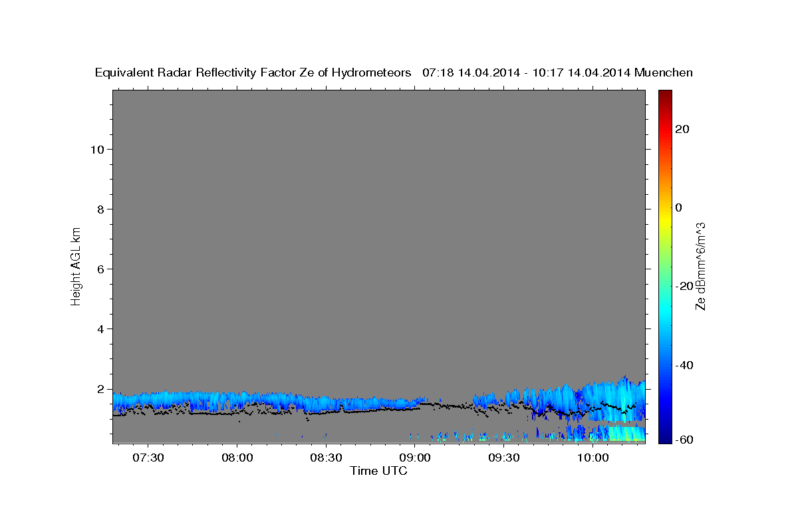Click the height tick label 10
The image size is (798, 532).
pos(98,150)
